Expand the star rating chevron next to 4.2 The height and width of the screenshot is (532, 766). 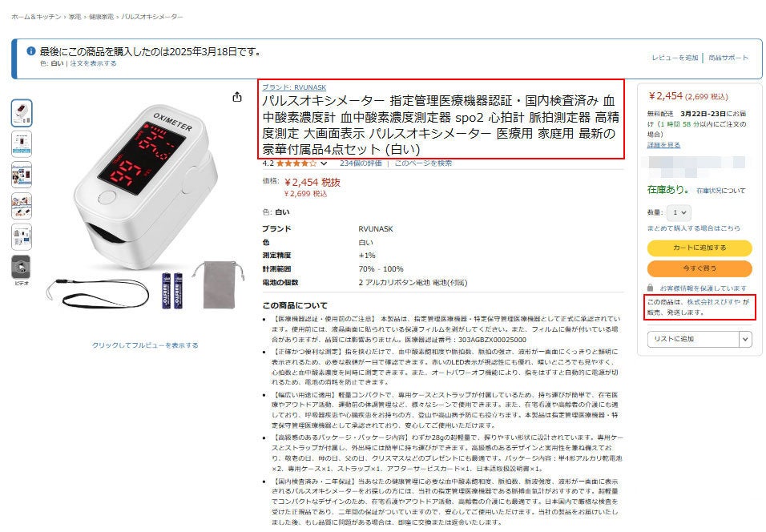tap(324, 163)
